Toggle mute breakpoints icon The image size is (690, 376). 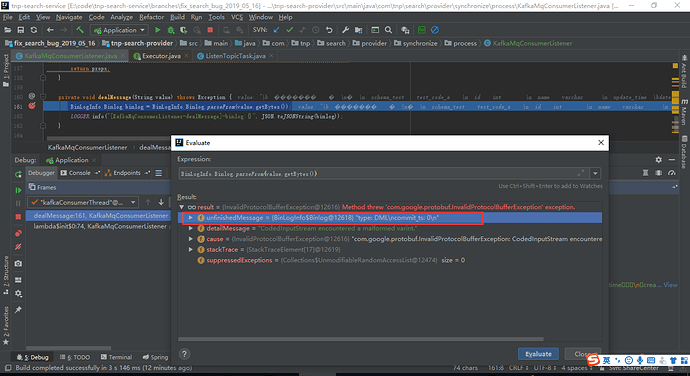(18, 247)
